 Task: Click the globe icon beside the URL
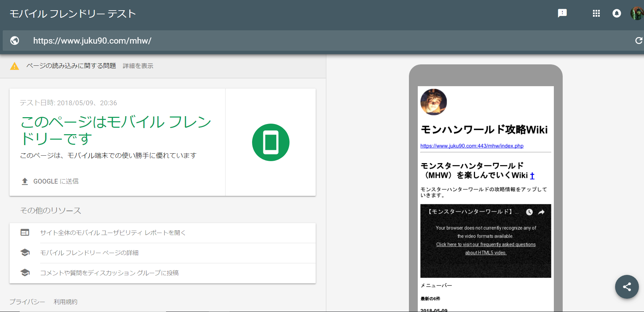click(15, 41)
